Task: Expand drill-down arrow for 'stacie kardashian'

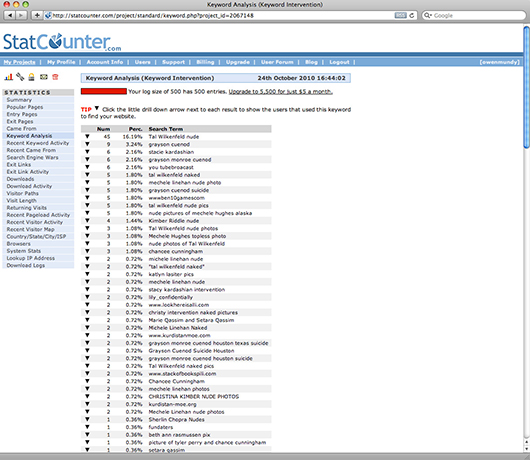Action: tap(87, 152)
